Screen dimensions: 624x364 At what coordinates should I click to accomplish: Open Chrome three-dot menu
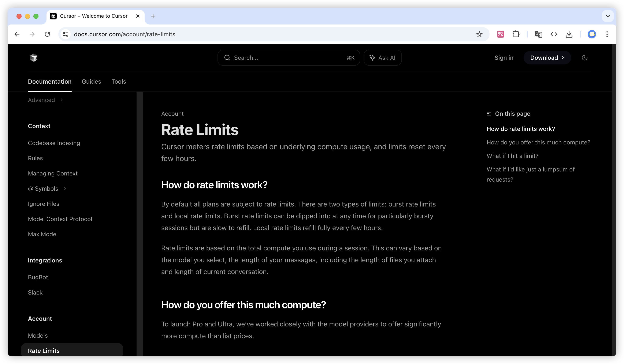[607, 34]
